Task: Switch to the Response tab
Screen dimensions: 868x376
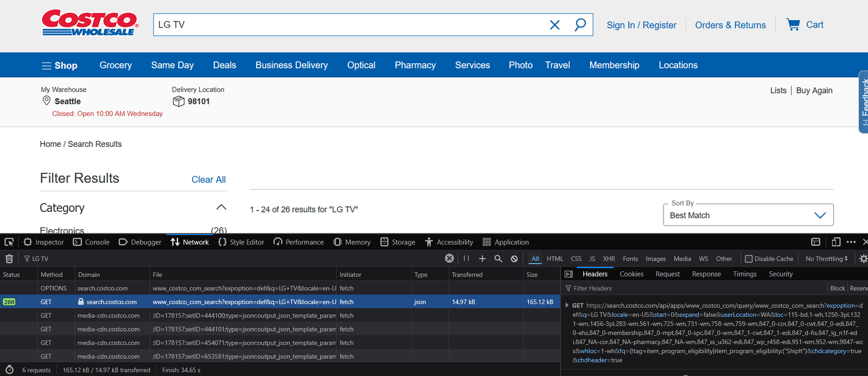Action: tap(706, 274)
